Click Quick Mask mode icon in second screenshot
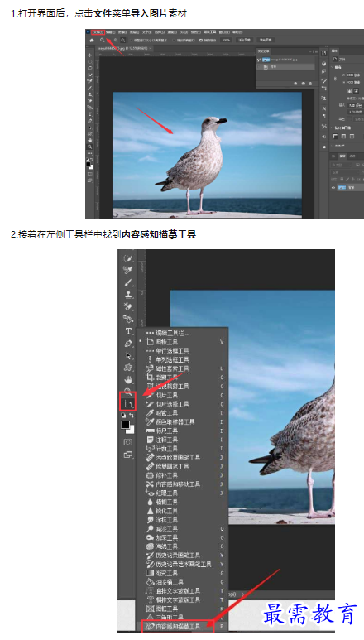Image resolution: width=364 pixels, height=640 pixels. coord(128,442)
